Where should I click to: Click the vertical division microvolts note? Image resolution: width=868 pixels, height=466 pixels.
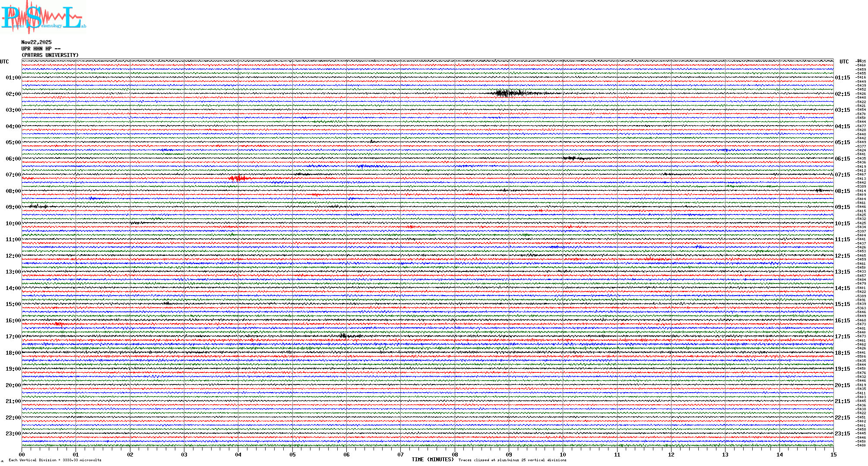[x=55, y=460]
